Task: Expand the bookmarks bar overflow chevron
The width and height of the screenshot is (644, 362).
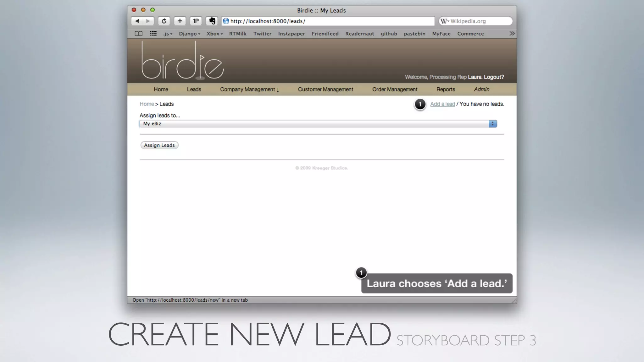Action: point(512,34)
